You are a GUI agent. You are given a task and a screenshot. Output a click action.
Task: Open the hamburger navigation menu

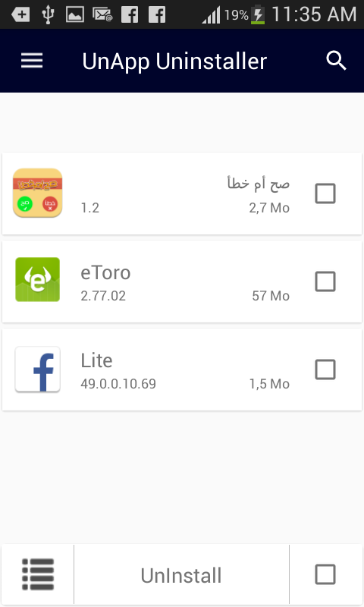(x=32, y=61)
